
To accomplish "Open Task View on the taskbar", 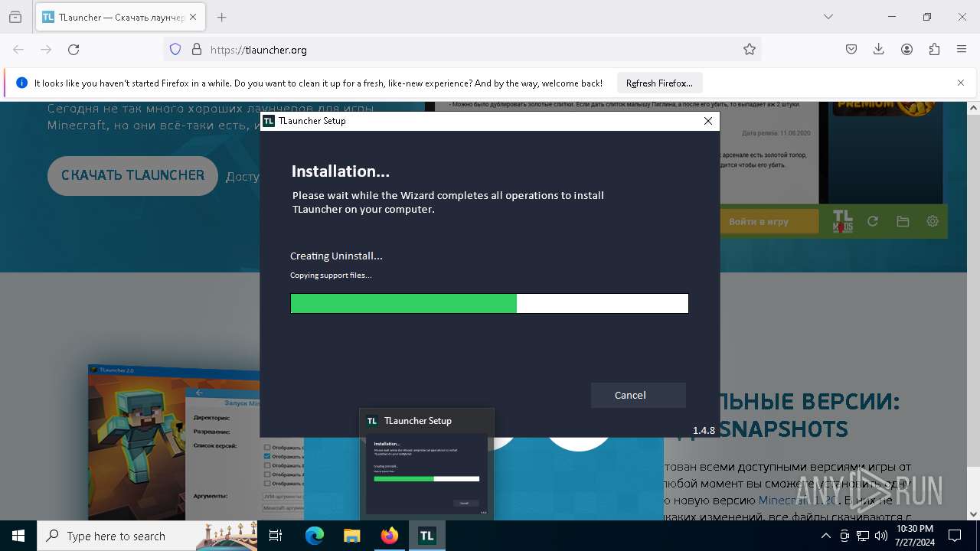I will (276, 536).
